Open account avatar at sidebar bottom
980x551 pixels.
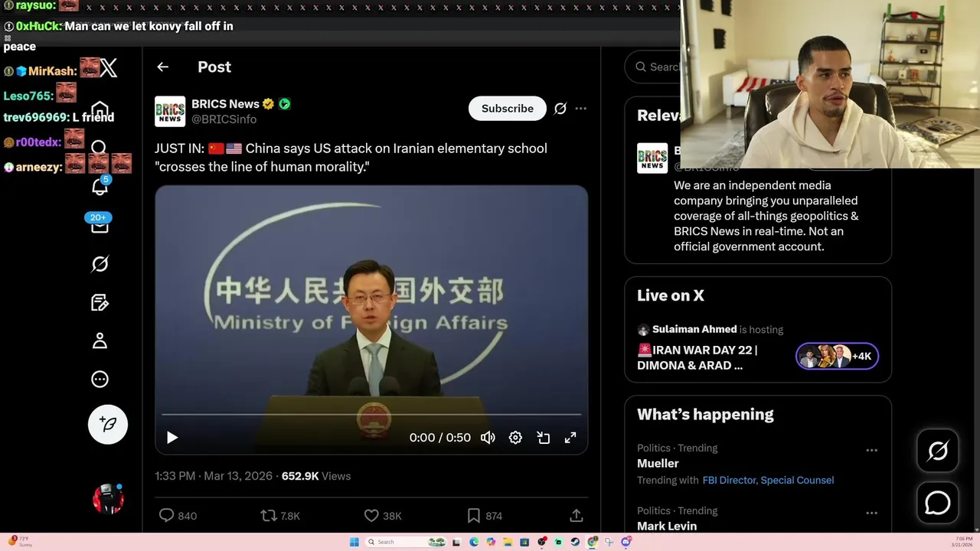108,498
